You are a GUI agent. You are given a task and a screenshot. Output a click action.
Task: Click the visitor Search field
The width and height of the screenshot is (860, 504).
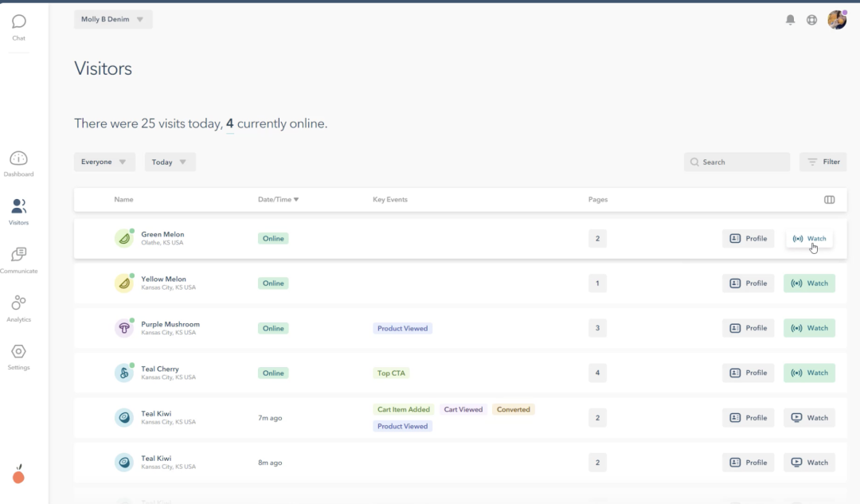(737, 162)
